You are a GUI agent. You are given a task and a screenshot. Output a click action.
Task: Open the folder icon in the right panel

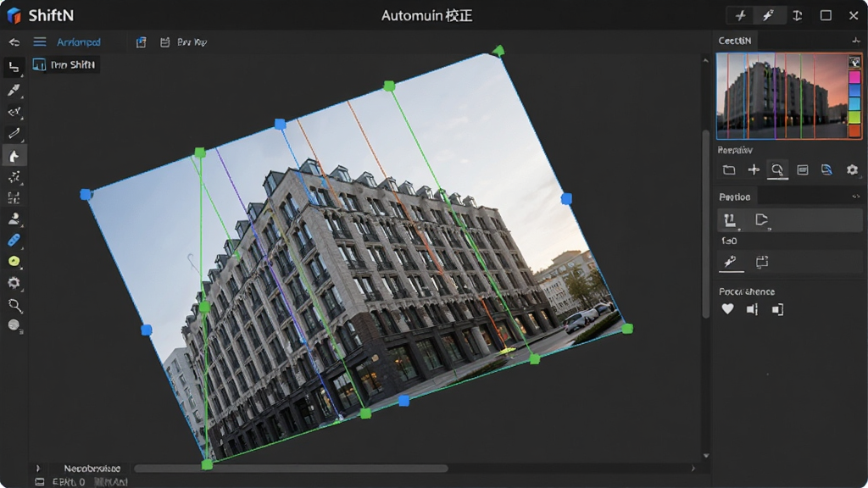[729, 169]
